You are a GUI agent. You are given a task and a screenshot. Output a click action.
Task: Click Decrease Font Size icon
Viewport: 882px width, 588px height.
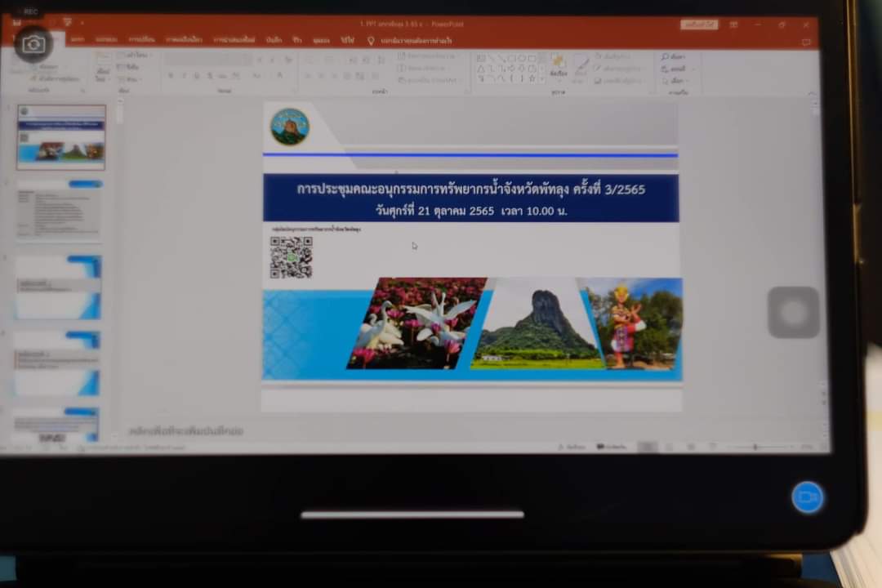(x=272, y=59)
